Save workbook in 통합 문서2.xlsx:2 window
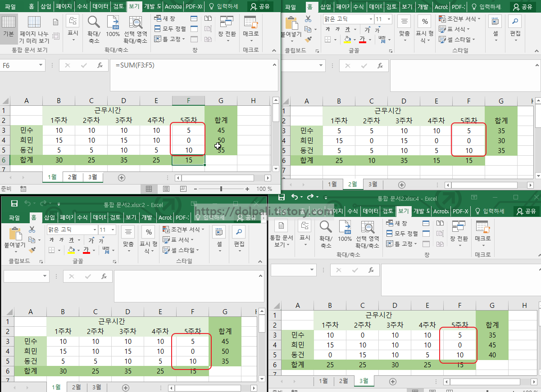The image size is (541, 392). (14, 203)
